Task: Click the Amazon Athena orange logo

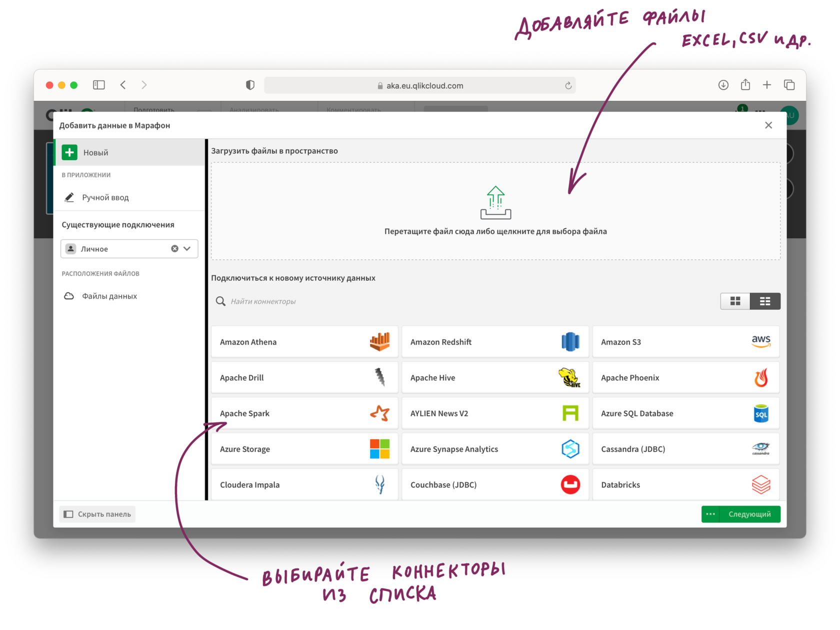Action: click(x=379, y=342)
